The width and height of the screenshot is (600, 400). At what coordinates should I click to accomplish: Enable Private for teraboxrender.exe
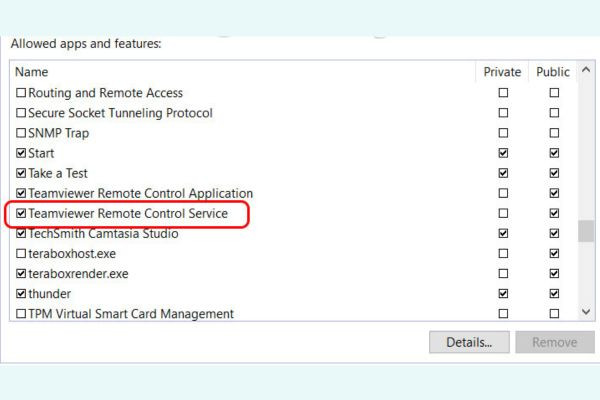tap(503, 274)
